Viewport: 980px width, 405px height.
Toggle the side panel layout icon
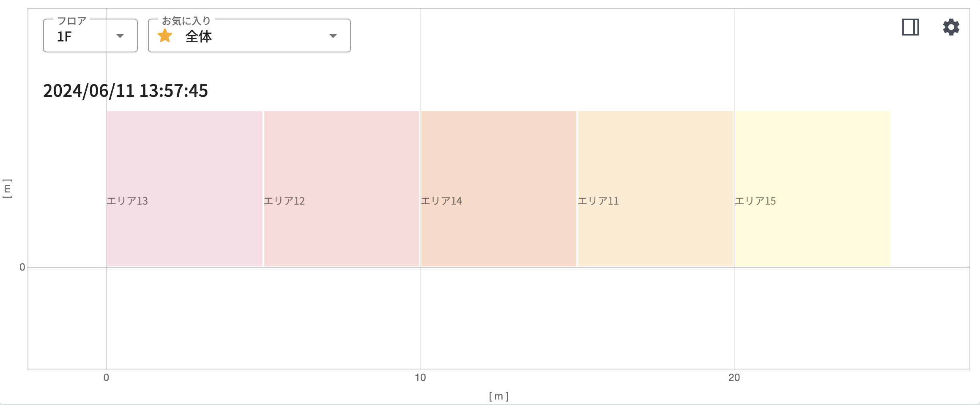[910, 27]
